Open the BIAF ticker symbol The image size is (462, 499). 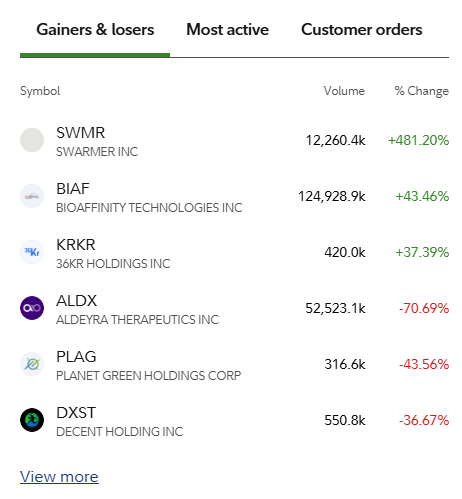coord(73,189)
